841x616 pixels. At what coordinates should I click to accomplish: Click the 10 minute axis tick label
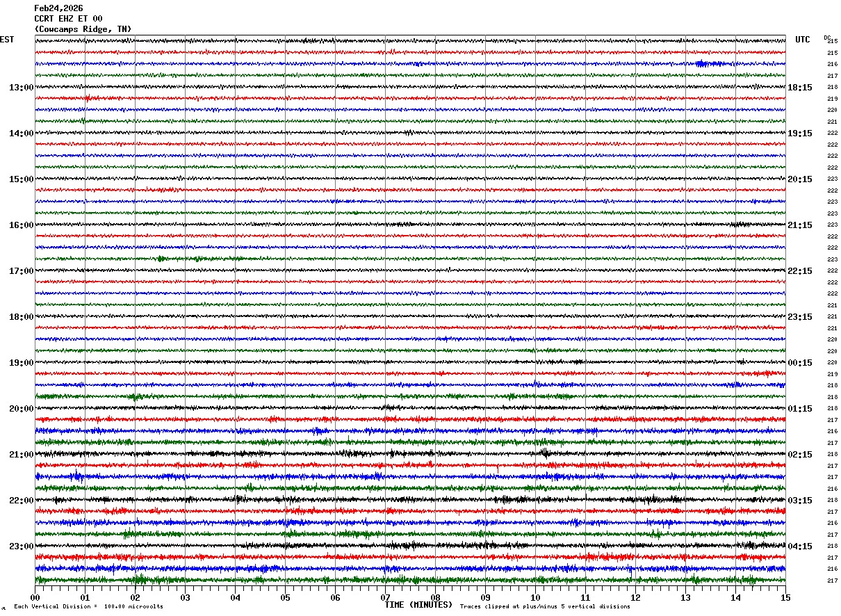click(x=536, y=597)
